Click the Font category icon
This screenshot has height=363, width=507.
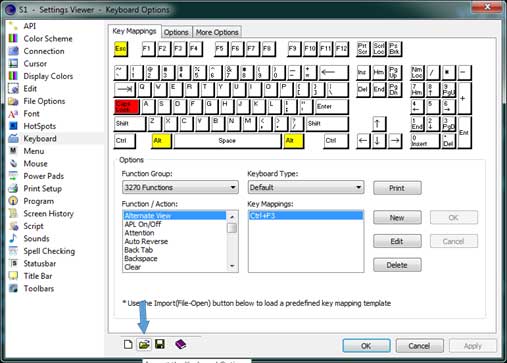pyautogui.click(x=13, y=114)
